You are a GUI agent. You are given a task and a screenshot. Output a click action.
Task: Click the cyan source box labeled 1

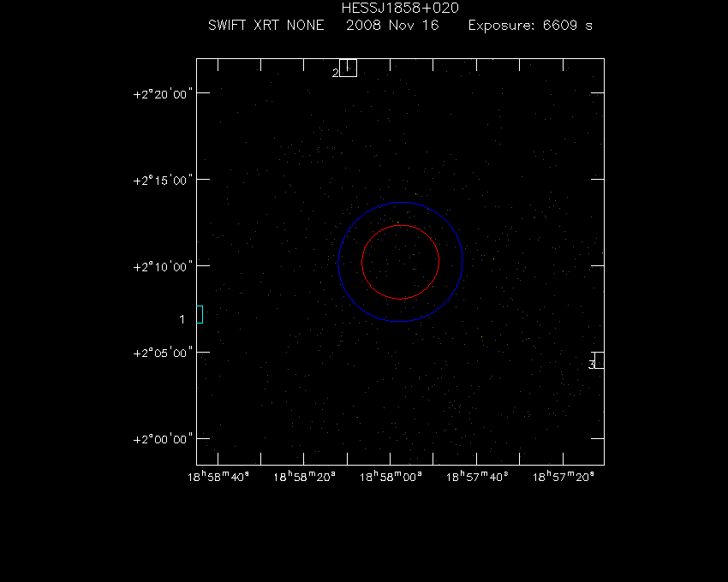coord(200,315)
